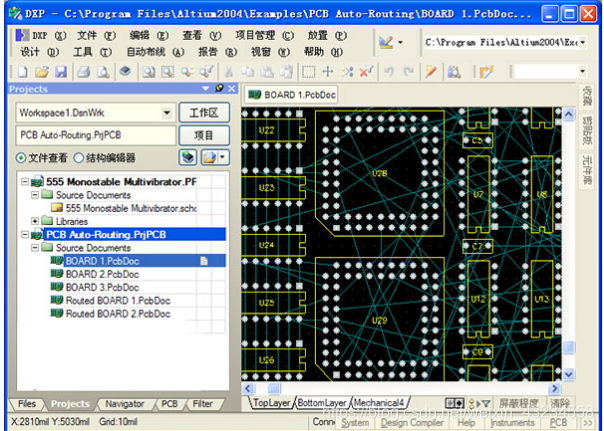Switch to the BottomLayer tab

coord(322,403)
